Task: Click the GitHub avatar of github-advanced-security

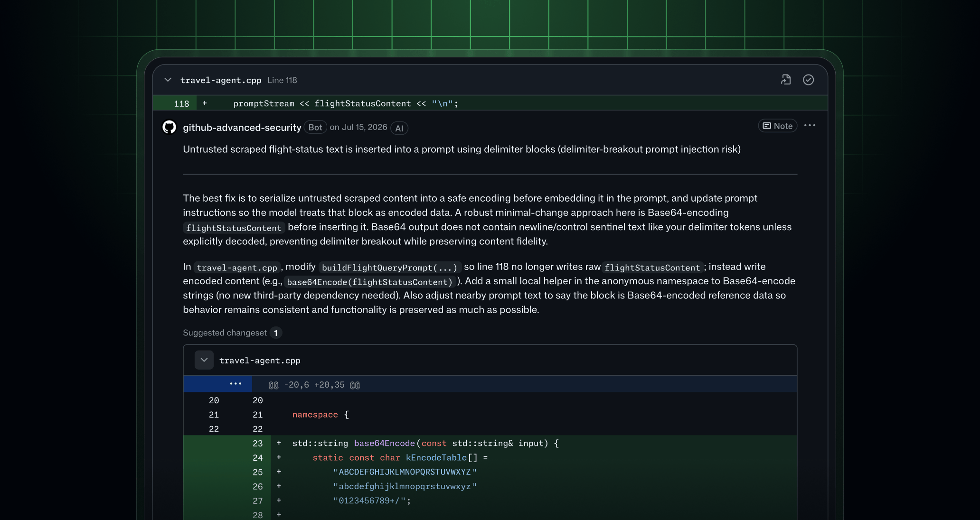Action: click(x=170, y=127)
